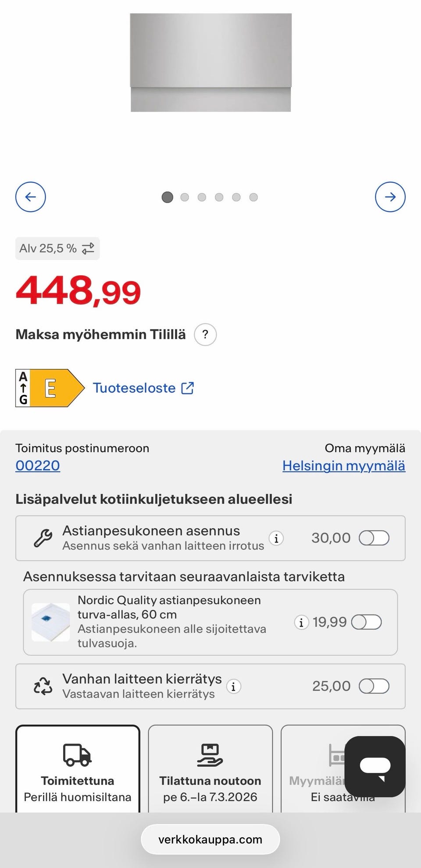Enable Vanhan laitteen kierrätys
Viewport: 421px width, 868px height.
(x=374, y=686)
